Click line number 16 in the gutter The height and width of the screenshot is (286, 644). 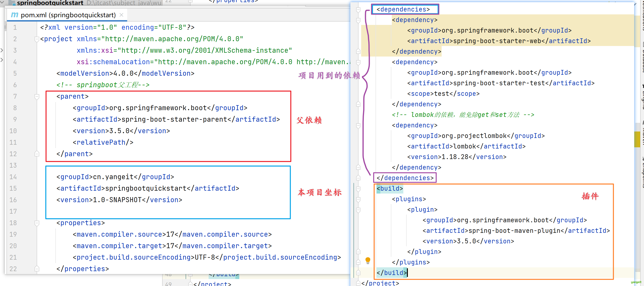pos(13,200)
